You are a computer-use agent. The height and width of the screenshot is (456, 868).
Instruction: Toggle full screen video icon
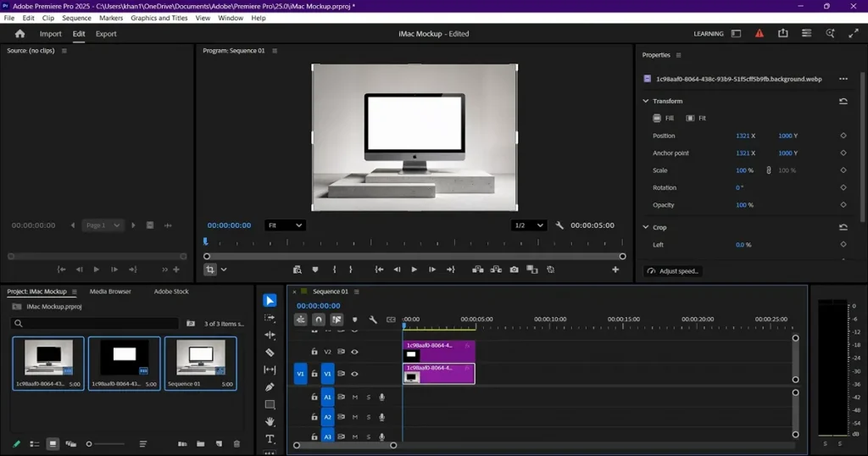[853, 34]
